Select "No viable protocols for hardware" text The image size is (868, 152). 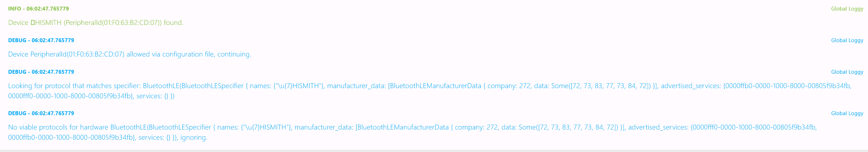coord(58,127)
